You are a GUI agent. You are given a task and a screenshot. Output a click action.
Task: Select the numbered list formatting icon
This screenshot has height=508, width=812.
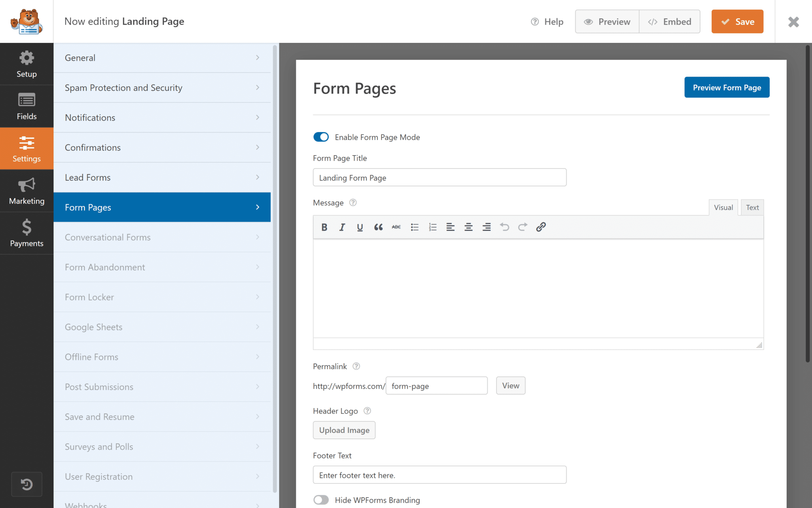pyautogui.click(x=432, y=227)
